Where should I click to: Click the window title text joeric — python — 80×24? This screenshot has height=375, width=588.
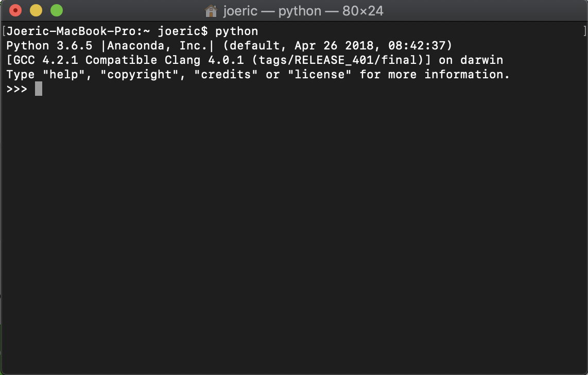click(x=303, y=11)
